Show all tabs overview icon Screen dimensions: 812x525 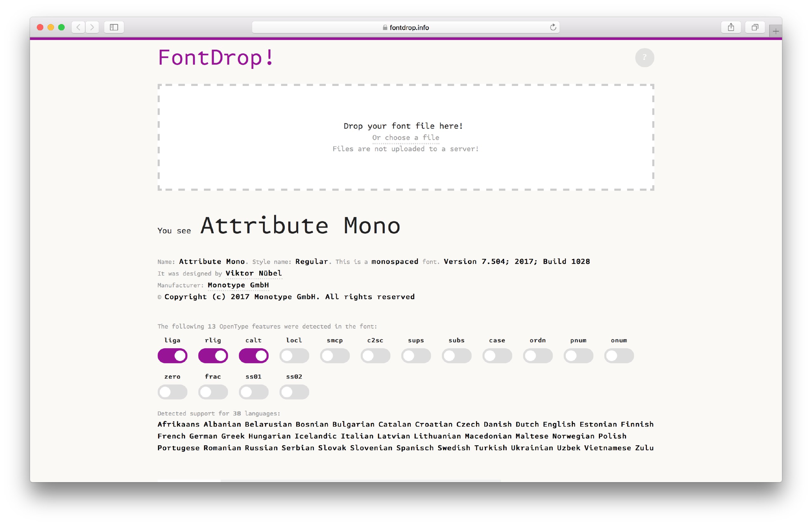point(755,27)
